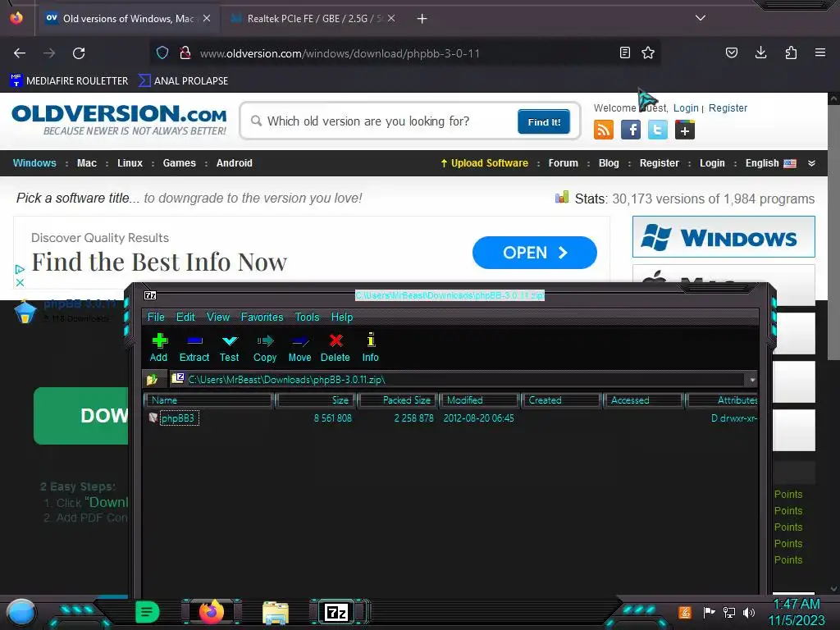Screen dimensions: 840x630
Task: Sort by the Size column header
Action: click(315, 400)
